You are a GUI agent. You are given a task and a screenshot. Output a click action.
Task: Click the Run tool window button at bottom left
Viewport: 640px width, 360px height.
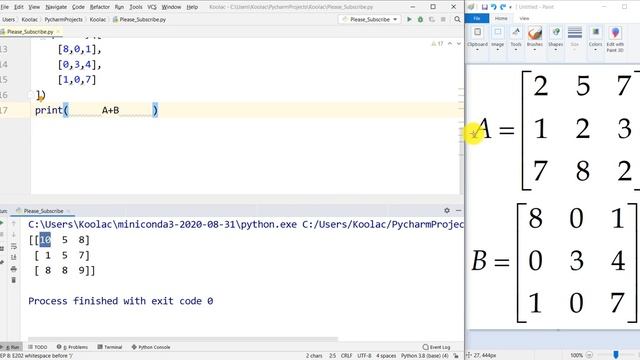[x=11, y=347]
